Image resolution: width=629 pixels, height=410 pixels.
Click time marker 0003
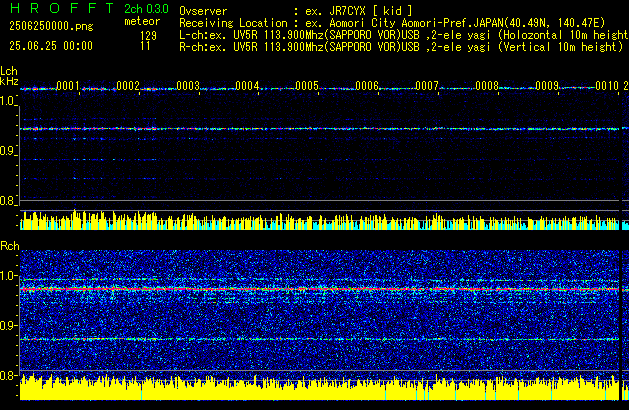(188, 85)
